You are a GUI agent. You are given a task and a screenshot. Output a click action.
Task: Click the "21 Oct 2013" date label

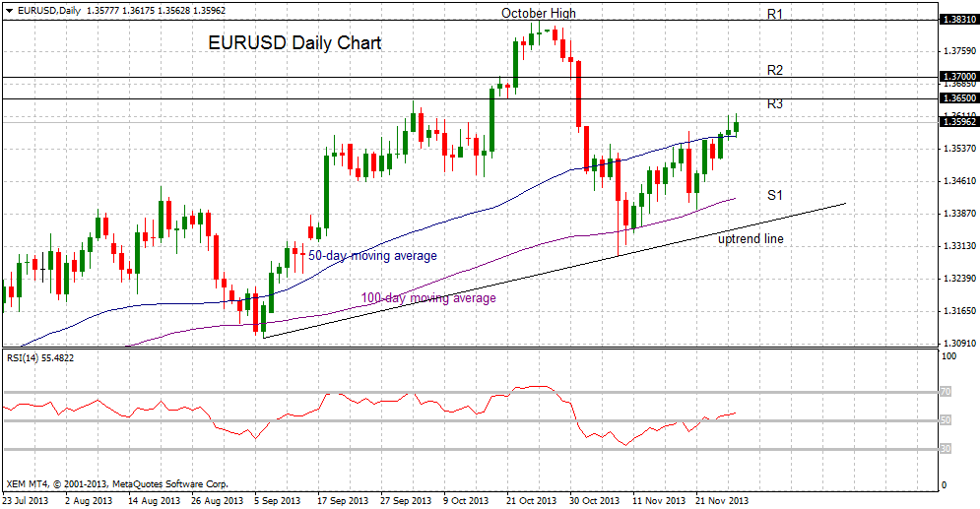click(x=531, y=501)
